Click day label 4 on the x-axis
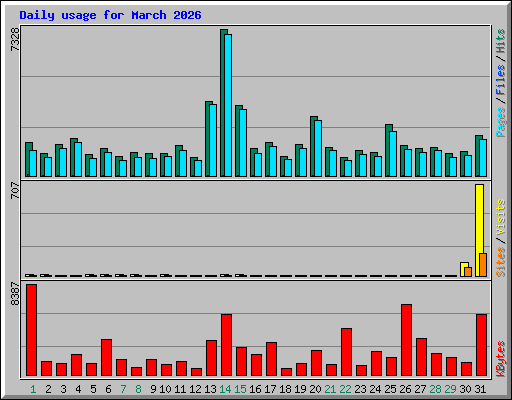 78,389
